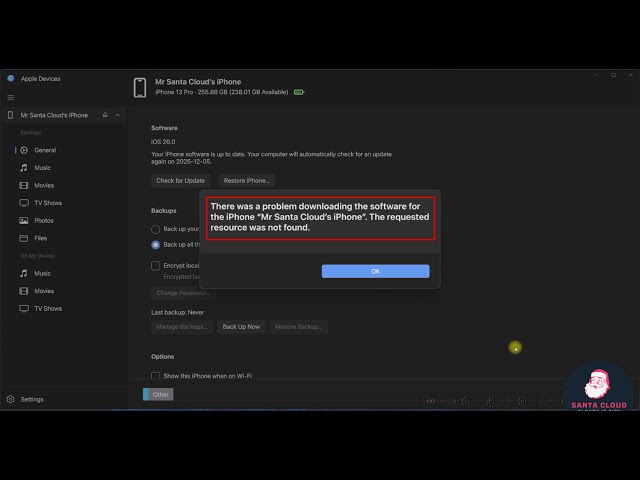
Task: Open Movies under On My Device
Action: point(44,291)
